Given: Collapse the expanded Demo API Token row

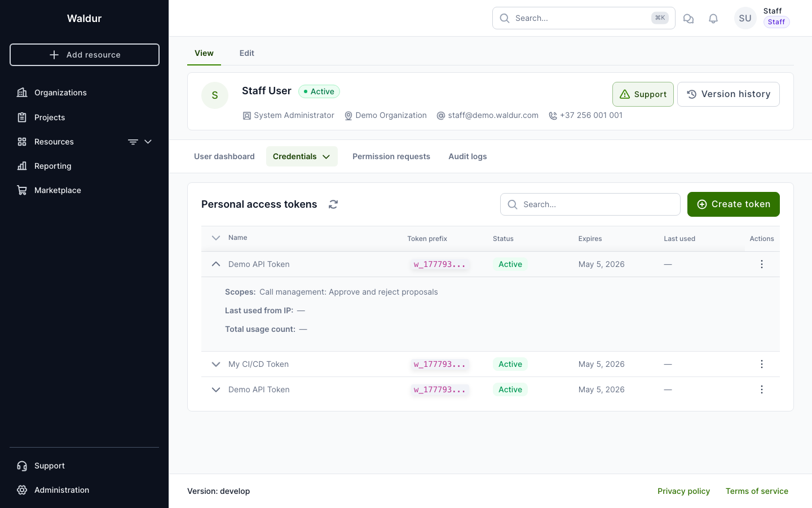Looking at the screenshot, I should coord(216,264).
